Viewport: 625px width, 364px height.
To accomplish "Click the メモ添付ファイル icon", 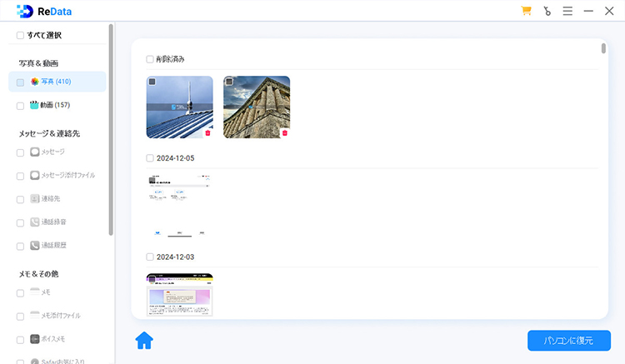I will (x=35, y=316).
